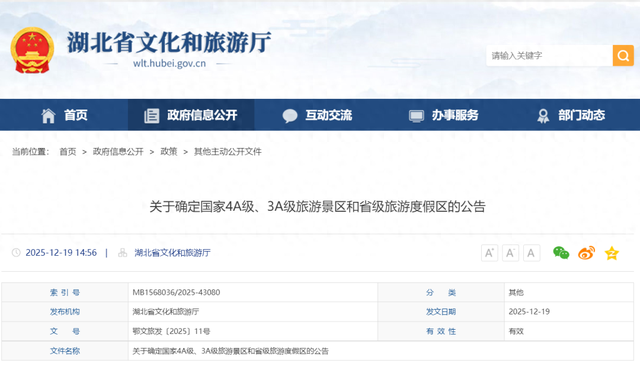Click the national emblem logo

(32, 51)
